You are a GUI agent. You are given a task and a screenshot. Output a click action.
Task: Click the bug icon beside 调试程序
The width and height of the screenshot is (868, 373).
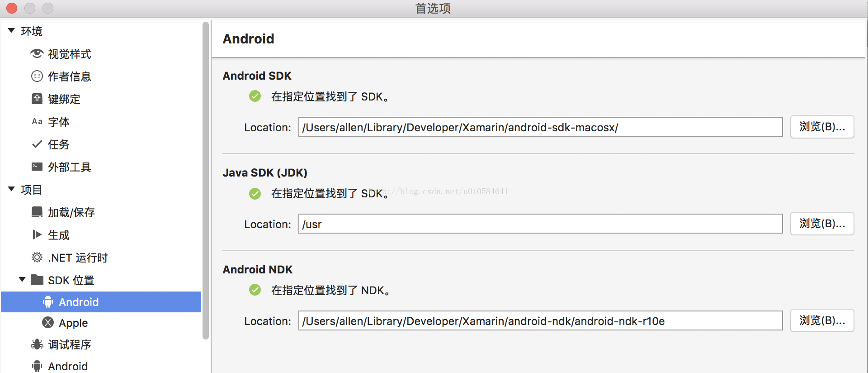(x=37, y=344)
